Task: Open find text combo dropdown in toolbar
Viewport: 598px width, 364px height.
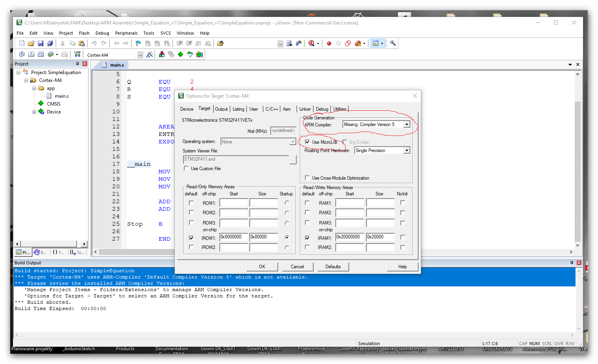Action: pos(280,44)
